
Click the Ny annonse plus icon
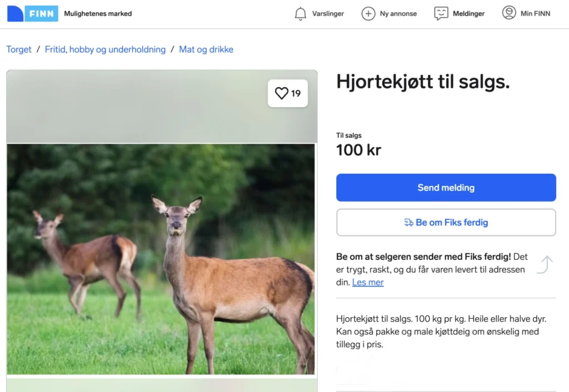tap(368, 14)
